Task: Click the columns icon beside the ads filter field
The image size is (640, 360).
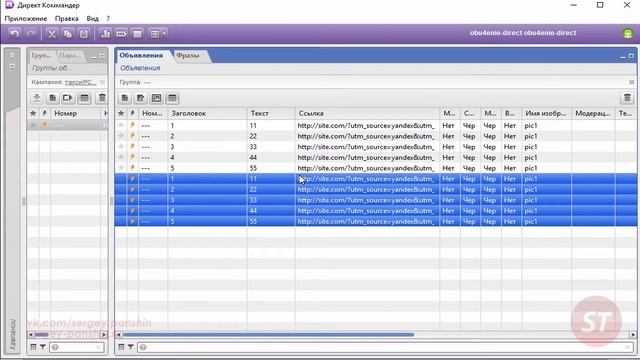Action: (x=122, y=347)
